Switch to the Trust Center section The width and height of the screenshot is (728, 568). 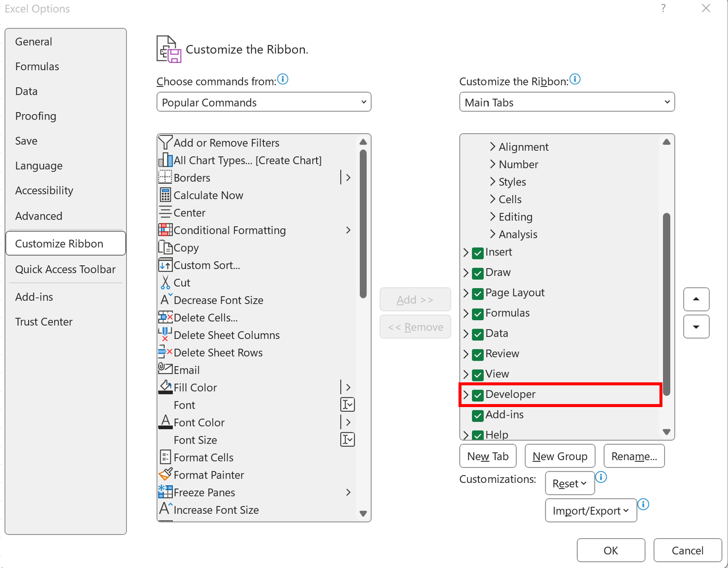(44, 321)
